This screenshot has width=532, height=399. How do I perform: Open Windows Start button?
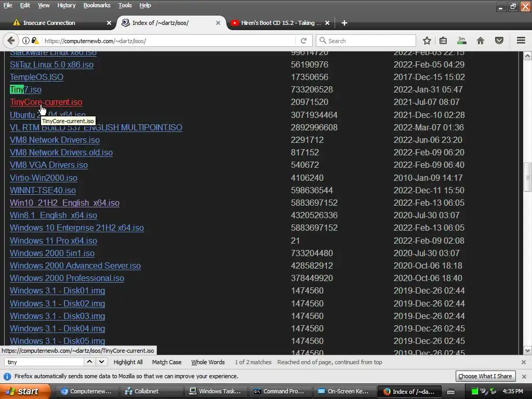(24, 391)
